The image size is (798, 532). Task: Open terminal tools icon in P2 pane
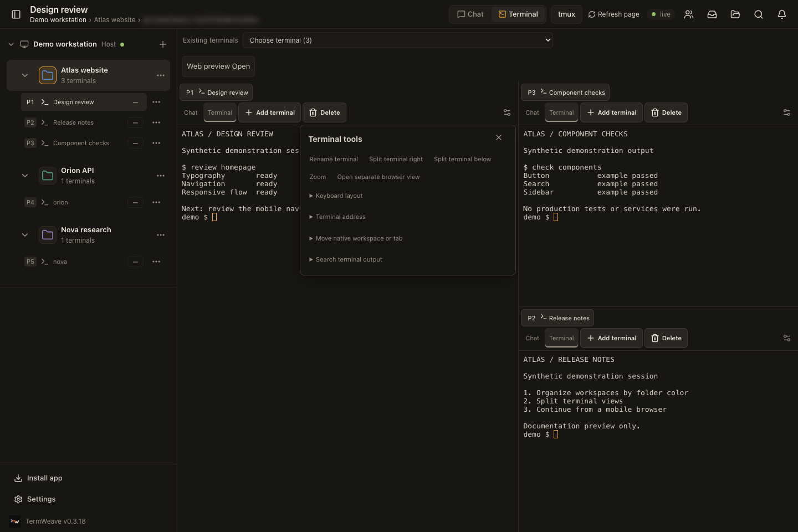[786, 338]
